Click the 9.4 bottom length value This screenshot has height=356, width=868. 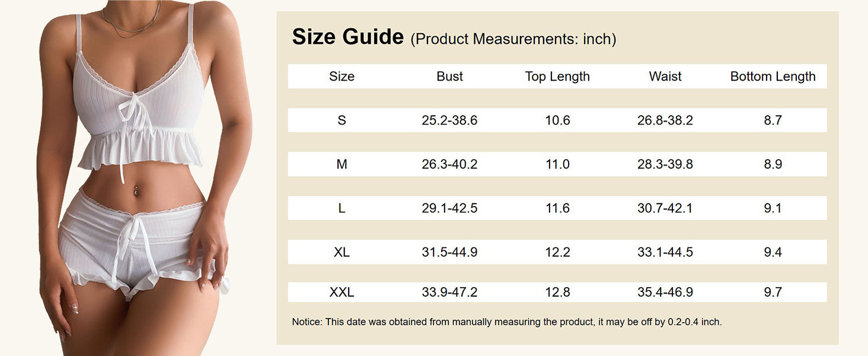click(x=773, y=252)
